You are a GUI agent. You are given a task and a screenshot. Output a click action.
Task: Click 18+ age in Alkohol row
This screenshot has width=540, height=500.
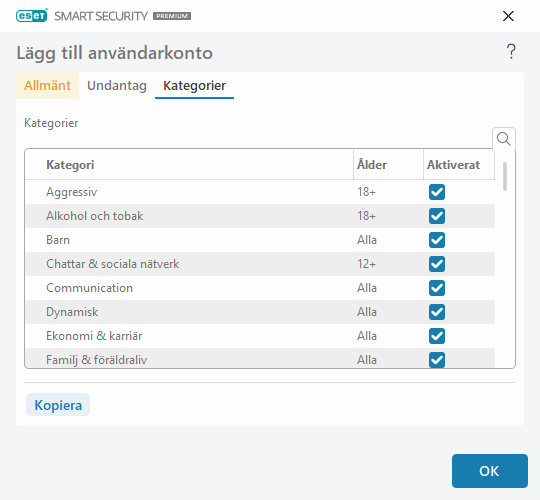pyautogui.click(x=366, y=216)
